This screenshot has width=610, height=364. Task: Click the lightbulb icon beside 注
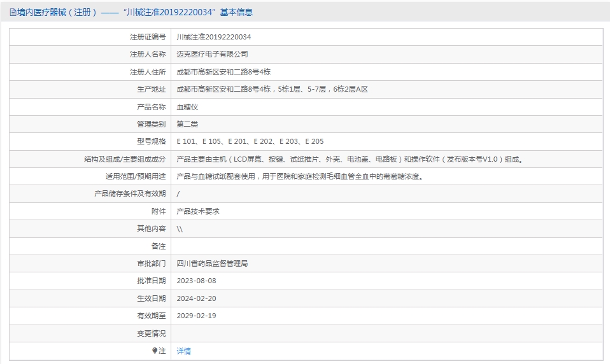click(x=155, y=351)
